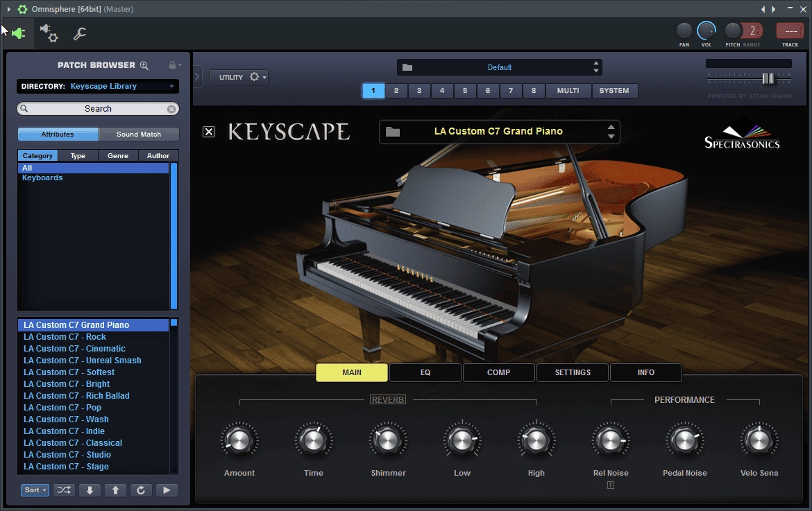Click the reverb Amount knob
The image size is (812, 511).
click(x=239, y=441)
